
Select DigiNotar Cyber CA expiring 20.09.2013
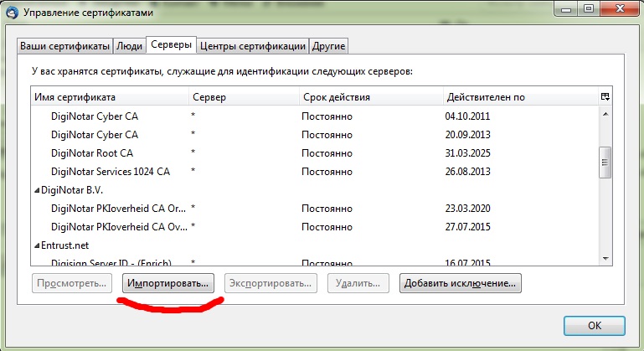coord(315,135)
